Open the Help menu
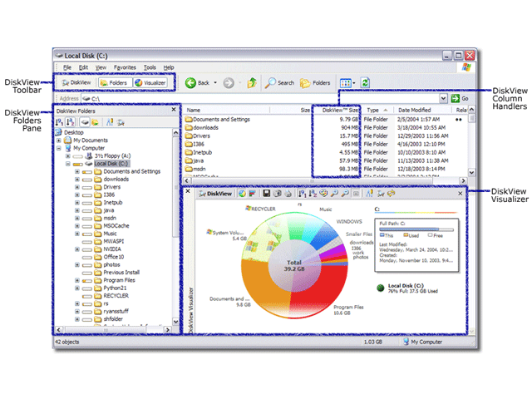This screenshot has height=399, width=532. click(x=169, y=67)
